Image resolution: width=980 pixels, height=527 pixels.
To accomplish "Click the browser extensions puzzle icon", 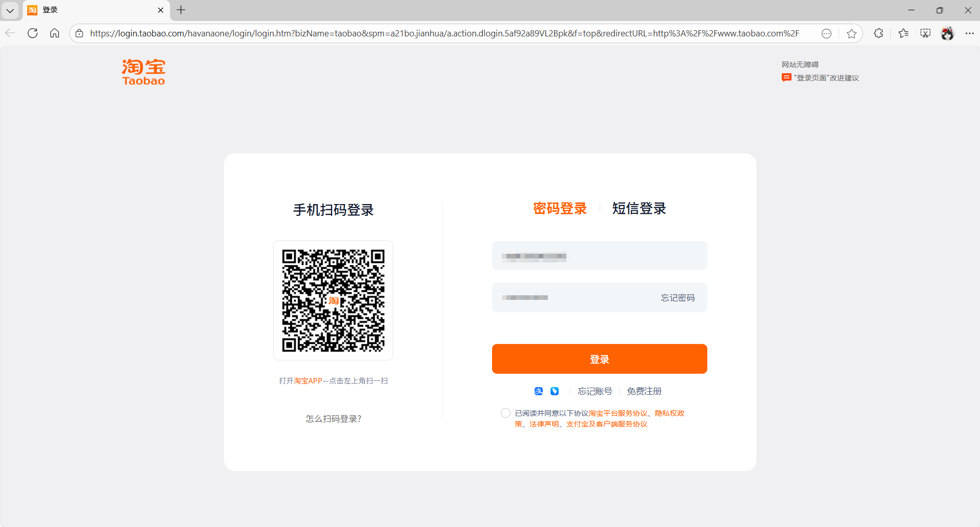I will (x=879, y=33).
